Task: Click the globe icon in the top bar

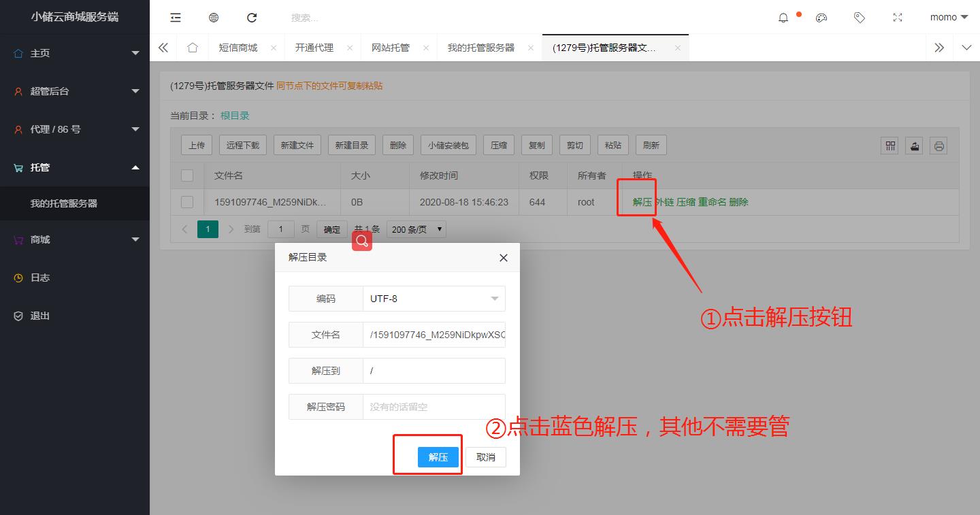Action: point(214,18)
